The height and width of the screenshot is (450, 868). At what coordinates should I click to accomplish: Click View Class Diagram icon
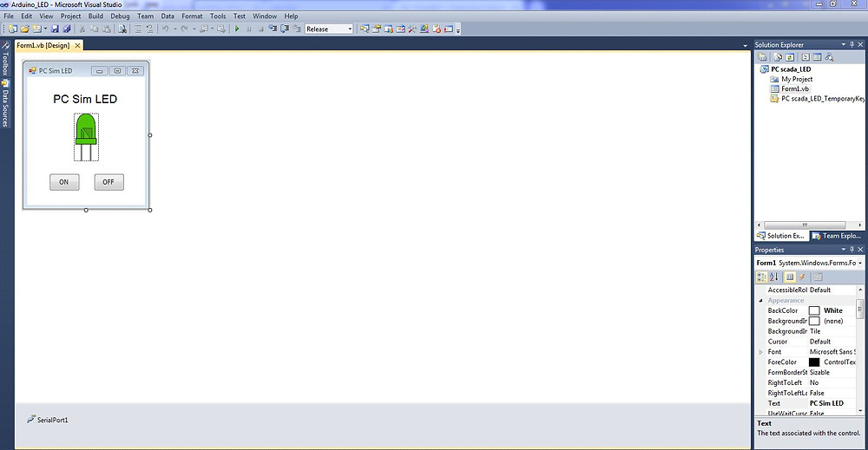pos(829,57)
